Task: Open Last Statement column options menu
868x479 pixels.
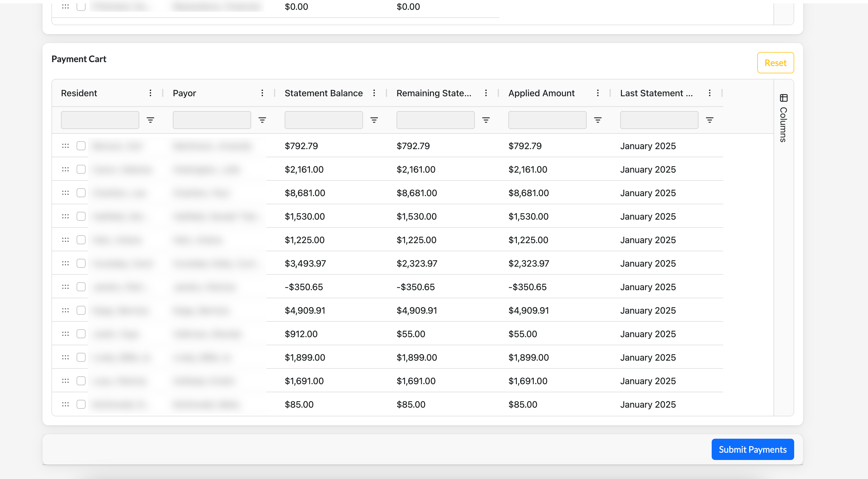Action: tap(710, 93)
